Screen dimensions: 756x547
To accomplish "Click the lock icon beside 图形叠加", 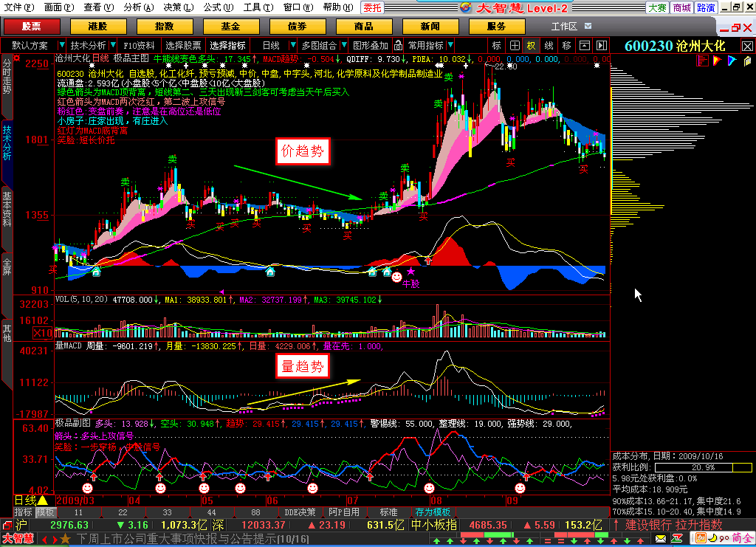I will tap(398, 45).
